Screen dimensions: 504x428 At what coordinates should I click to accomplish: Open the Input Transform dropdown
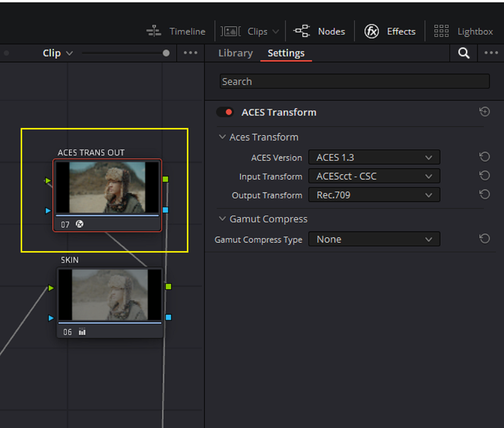pos(374,176)
